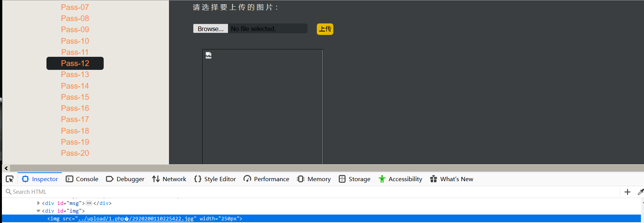Viewport: 644px width, 223px height.
Task: Open the Performance tab
Action: 266,179
